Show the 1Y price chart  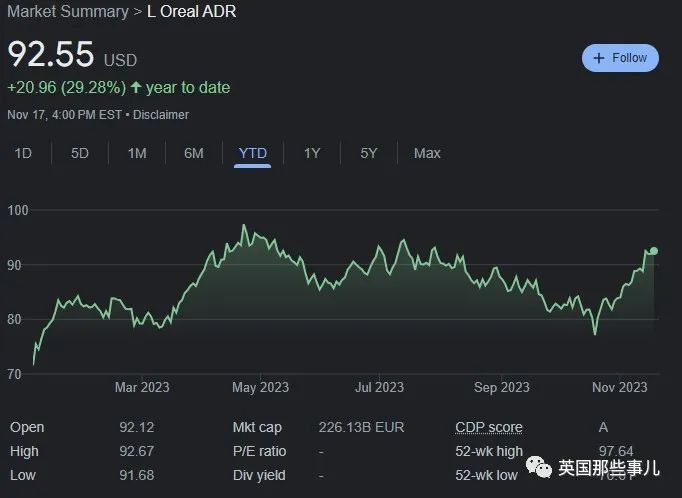[x=312, y=153]
